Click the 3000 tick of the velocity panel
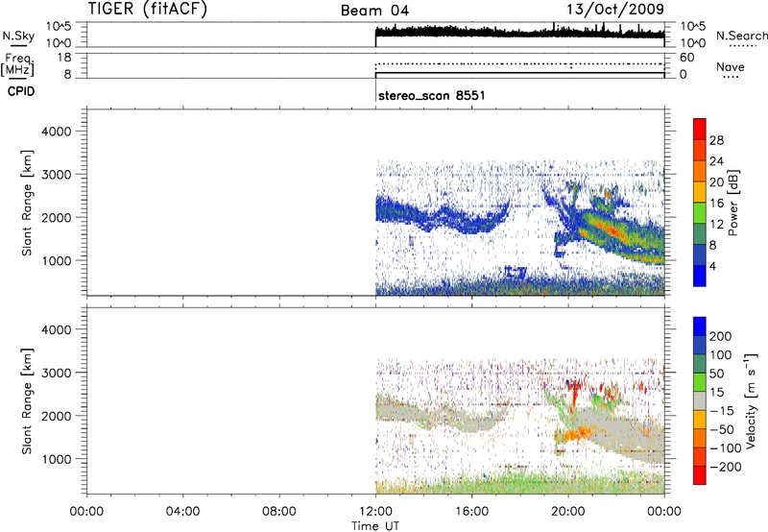This screenshot has height=532, width=768. 57,373
